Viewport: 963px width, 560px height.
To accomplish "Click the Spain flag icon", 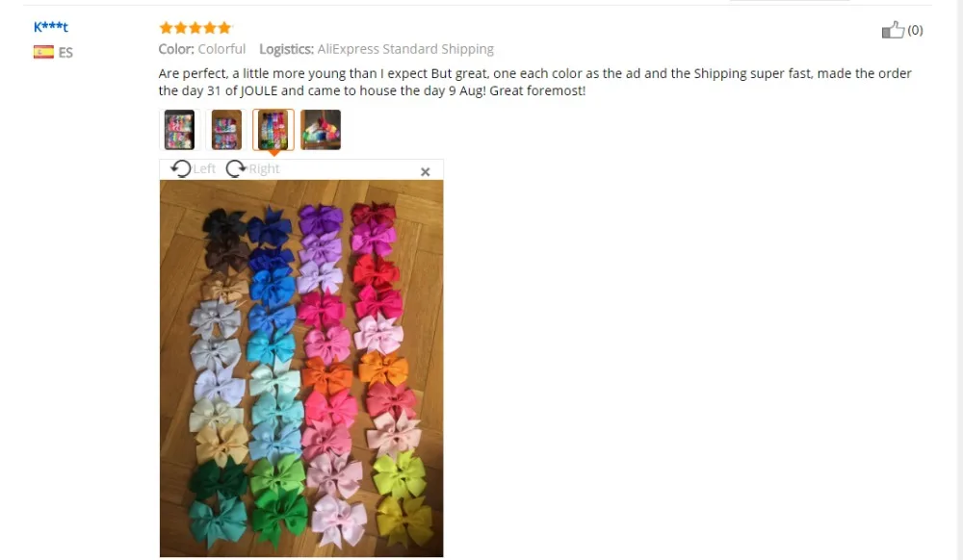I will tap(43, 52).
